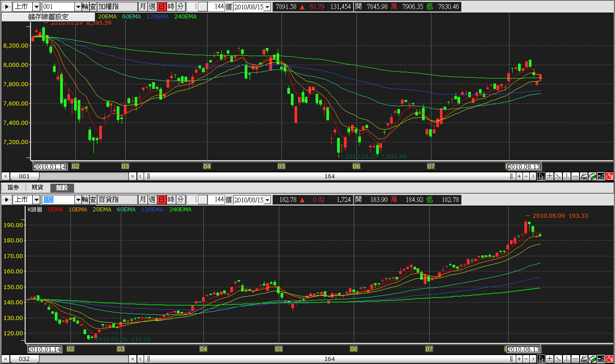Switch to the 期貨 tab
This screenshot has width=615, height=364.
[x=37, y=188]
